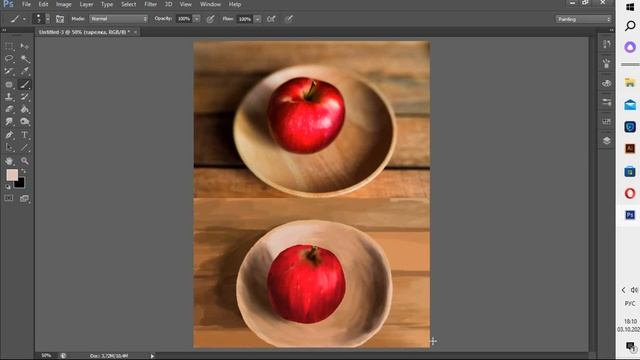Close the Untitled-3 document tab

click(135, 32)
